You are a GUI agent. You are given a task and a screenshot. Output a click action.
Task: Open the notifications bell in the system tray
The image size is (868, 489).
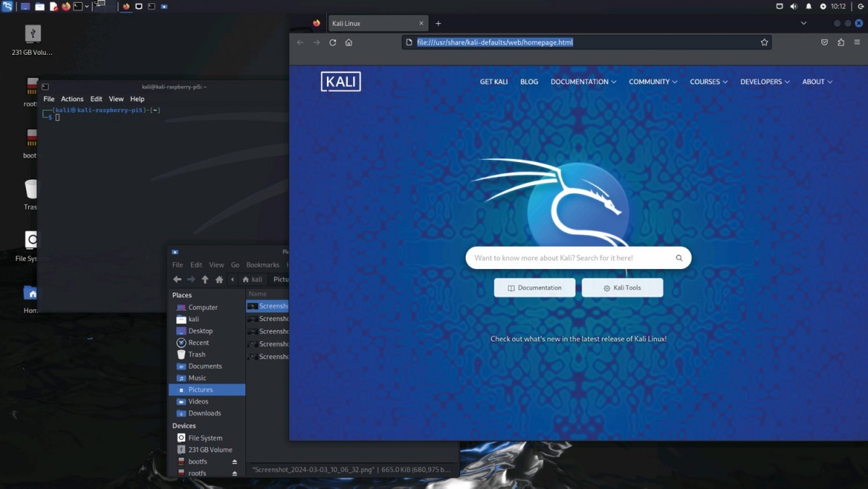[809, 7]
